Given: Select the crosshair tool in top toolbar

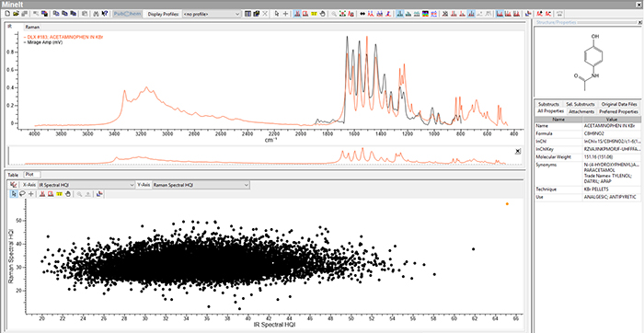Looking at the screenshot, I should click(286, 14).
